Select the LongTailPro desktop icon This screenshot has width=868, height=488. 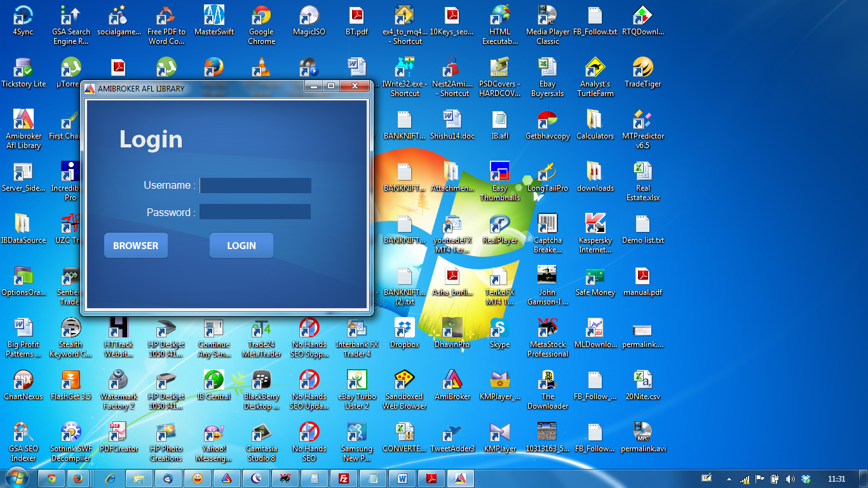[x=548, y=177]
